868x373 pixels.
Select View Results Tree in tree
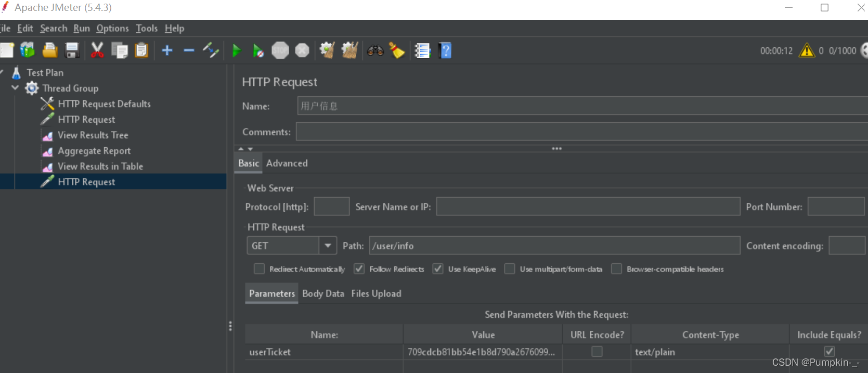point(93,135)
